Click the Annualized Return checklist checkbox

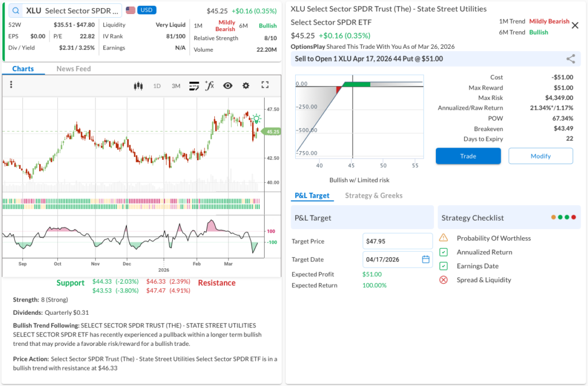click(x=443, y=252)
